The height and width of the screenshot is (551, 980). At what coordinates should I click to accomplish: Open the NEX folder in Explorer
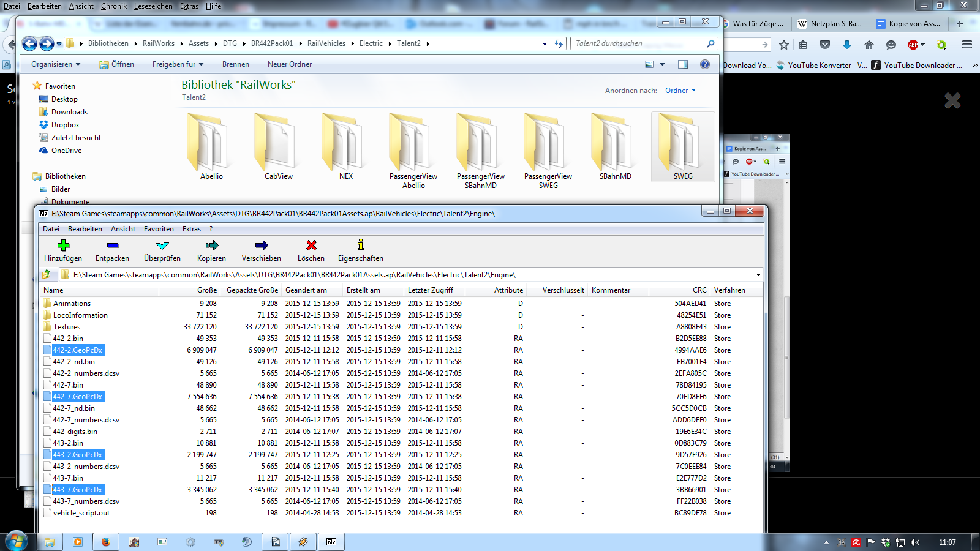pyautogui.click(x=346, y=148)
